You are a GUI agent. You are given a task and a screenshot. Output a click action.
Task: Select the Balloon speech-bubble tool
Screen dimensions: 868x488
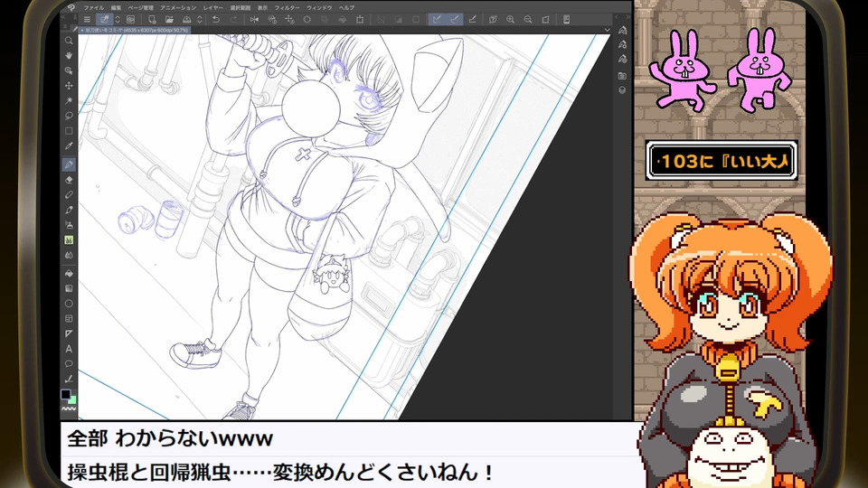tap(69, 364)
